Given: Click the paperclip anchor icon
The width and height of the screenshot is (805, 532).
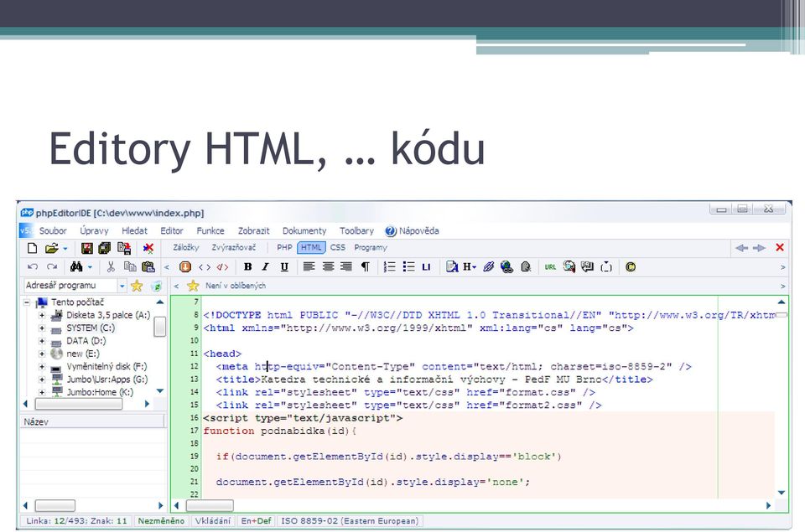Looking at the screenshot, I should (488, 266).
